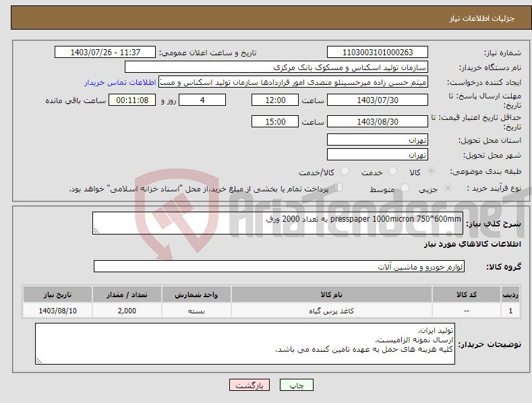This screenshot has height=403, width=532.
Task: Click the presspaper general description textarea
Action: (x=278, y=223)
